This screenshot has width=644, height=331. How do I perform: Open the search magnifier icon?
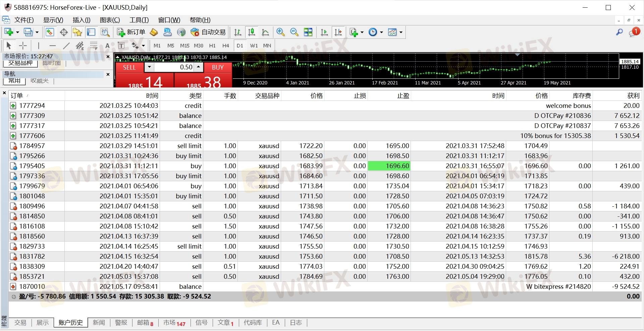pyautogui.click(x=619, y=32)
